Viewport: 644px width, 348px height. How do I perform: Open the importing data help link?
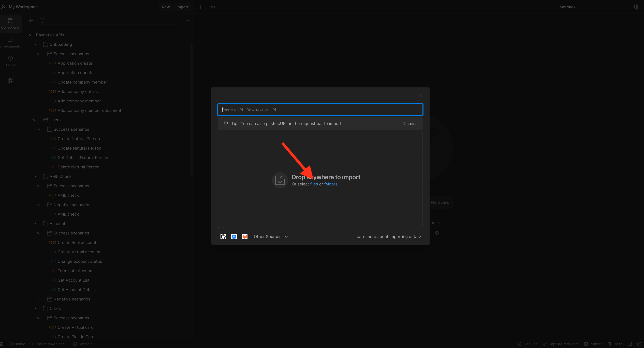pyautogui.click(x=403, y=237)
